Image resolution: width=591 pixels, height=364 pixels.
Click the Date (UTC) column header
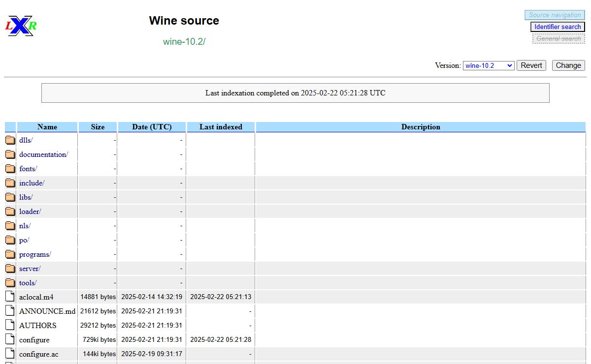click(152, 127)
